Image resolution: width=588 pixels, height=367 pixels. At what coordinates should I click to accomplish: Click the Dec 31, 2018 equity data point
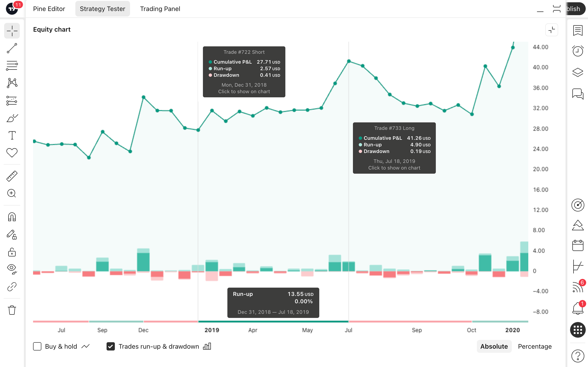pyautogui.click(x=198, y=130)
